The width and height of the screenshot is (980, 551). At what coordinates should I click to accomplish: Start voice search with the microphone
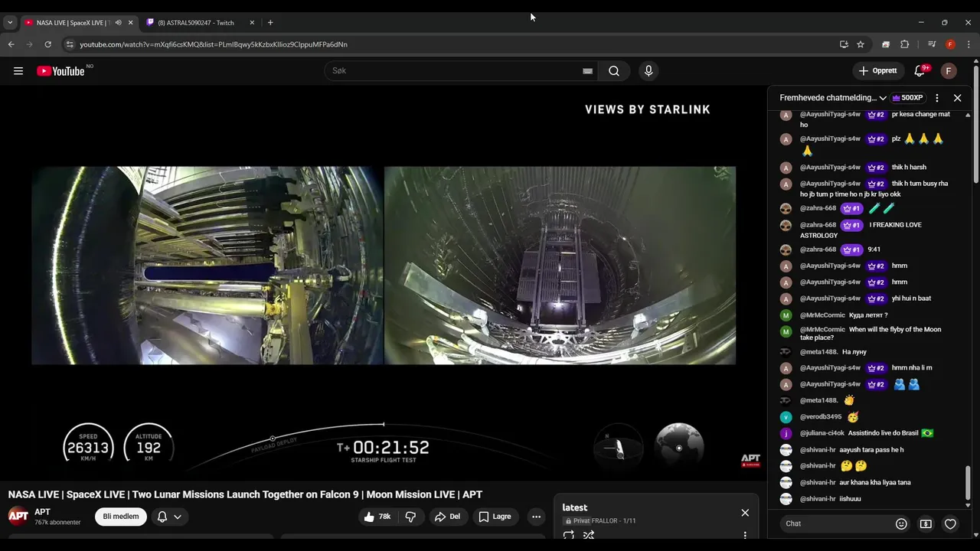coord(648,71)
